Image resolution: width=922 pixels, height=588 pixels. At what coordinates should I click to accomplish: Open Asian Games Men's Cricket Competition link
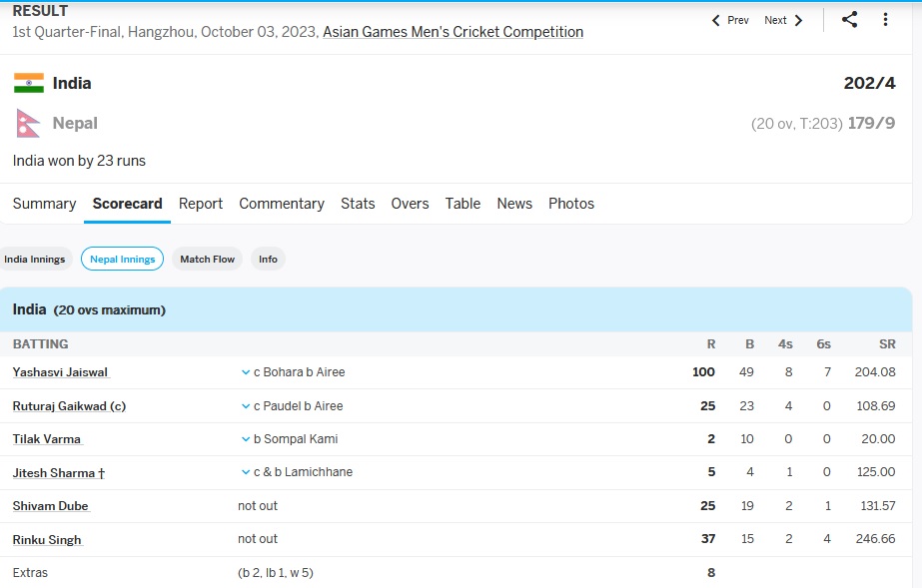pyautogui.click(x=453, y=32)
